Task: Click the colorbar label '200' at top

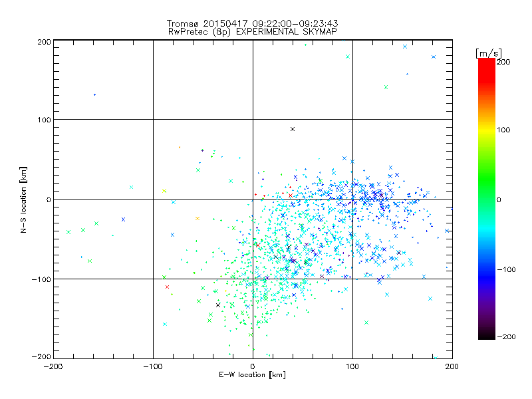Action: coord(503,62)
